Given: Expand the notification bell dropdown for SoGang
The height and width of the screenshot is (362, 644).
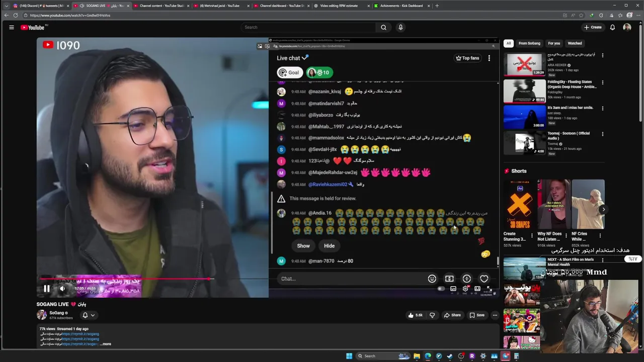Looking at the screenshot, I should tap(89, 315).
